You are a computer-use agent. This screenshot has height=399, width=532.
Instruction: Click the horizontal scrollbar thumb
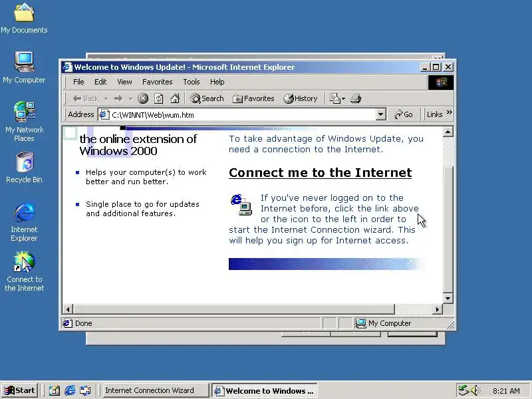click(234, 309)
